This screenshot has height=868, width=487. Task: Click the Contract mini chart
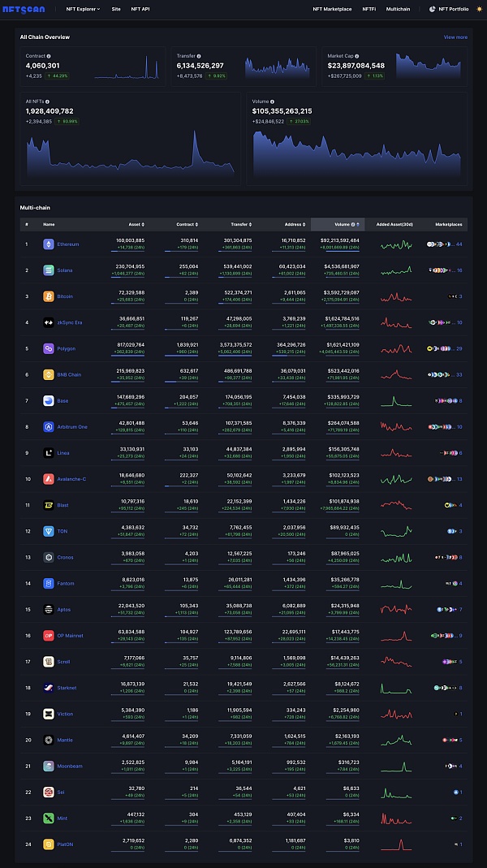point(127,67)
